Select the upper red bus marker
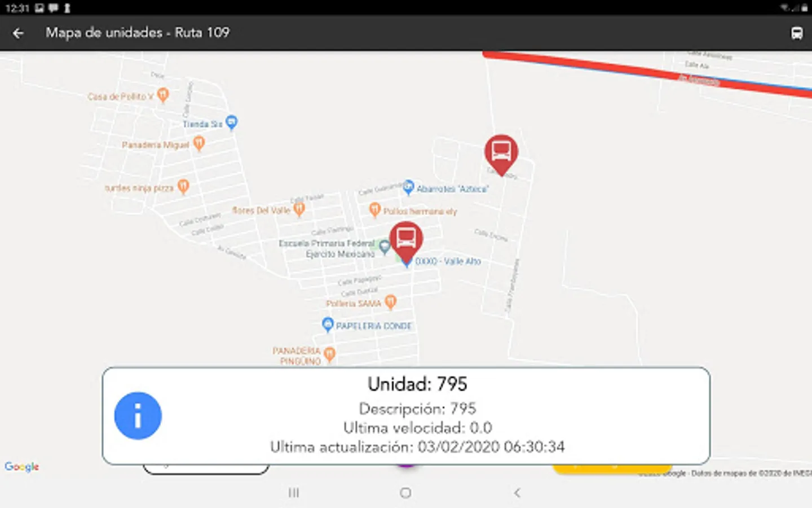This screenshot has height=508, width=812. (x=501, y=155)
